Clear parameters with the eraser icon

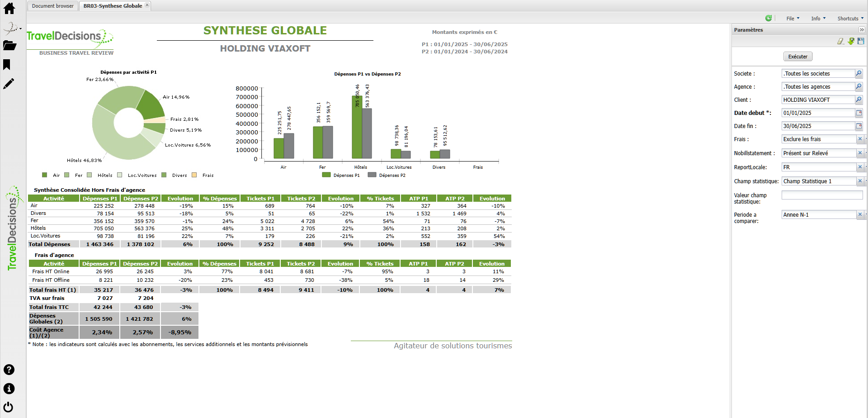coord(840,41)
